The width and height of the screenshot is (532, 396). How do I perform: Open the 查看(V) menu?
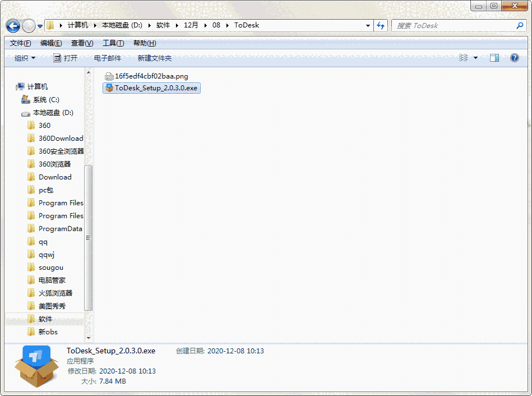coord(82,43)
